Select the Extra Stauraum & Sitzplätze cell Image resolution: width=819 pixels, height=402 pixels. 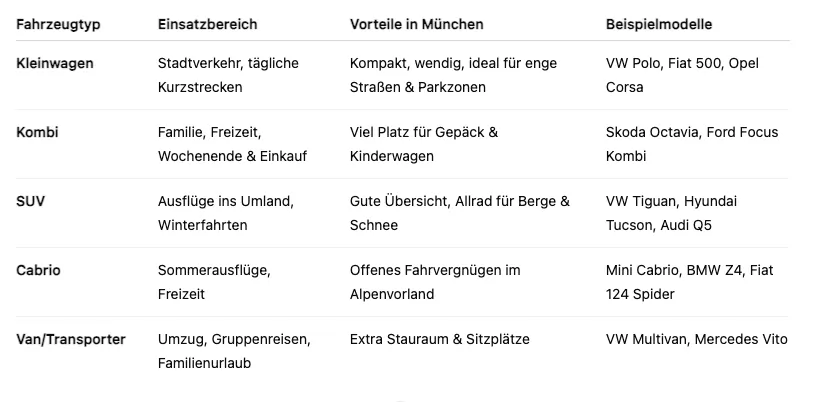[x=439, y=339]
